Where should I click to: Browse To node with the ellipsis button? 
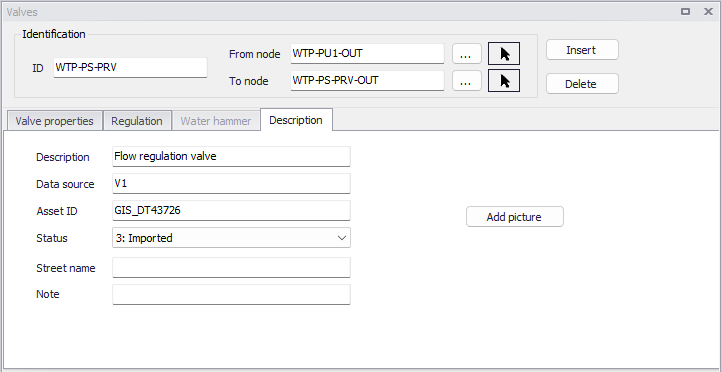(466, 81)
